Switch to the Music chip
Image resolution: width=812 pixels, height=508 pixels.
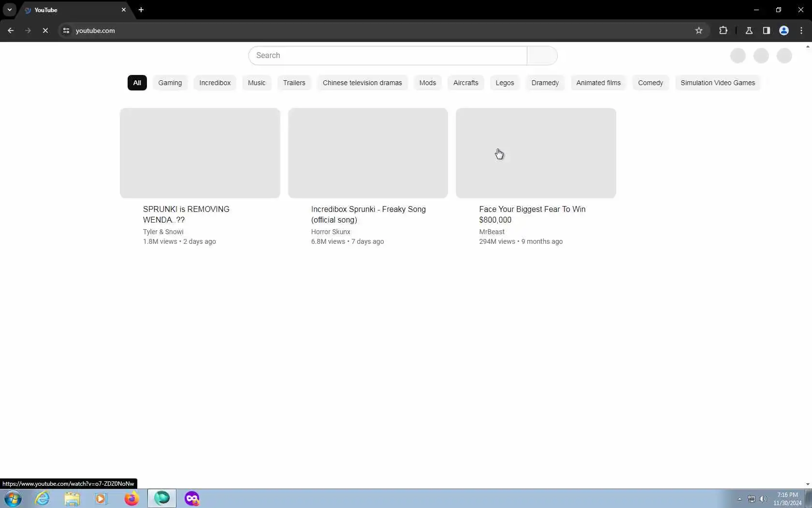point(257,83)
